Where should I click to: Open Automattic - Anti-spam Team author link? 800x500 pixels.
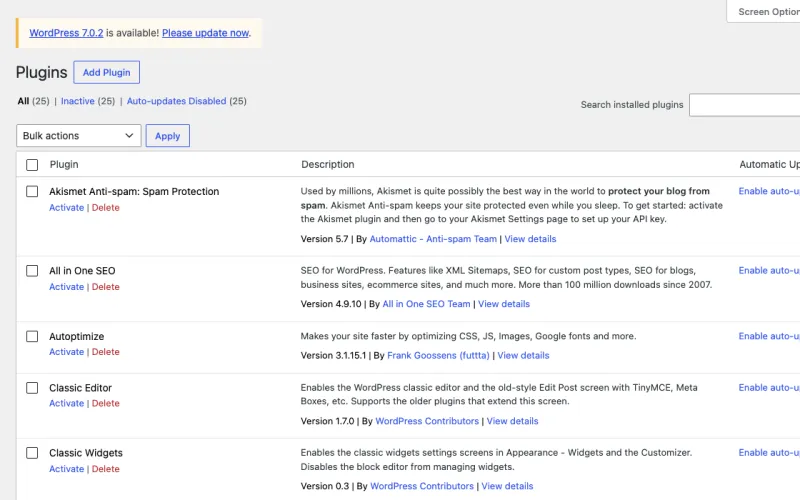coord(433,239)
